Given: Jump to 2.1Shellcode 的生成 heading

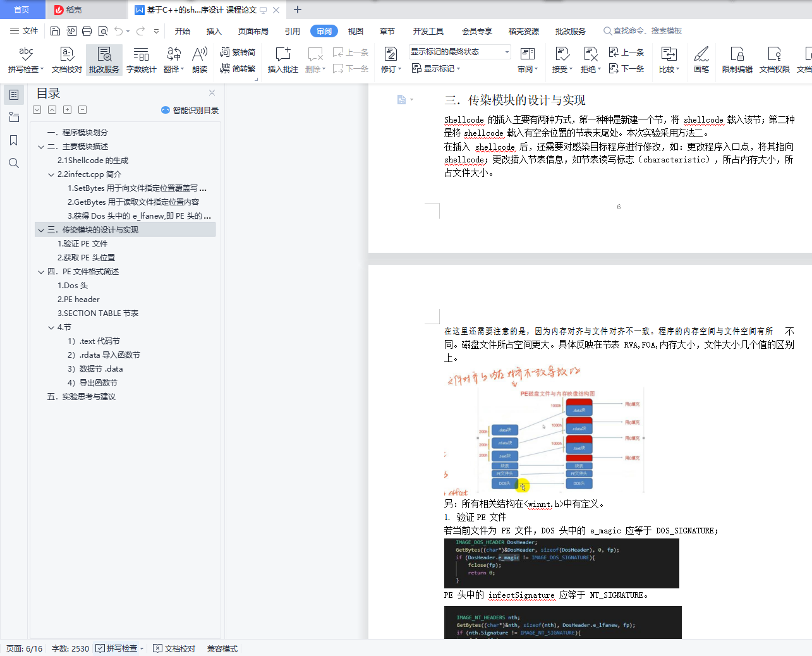Looking at the screenshot, I should point(93,161).
